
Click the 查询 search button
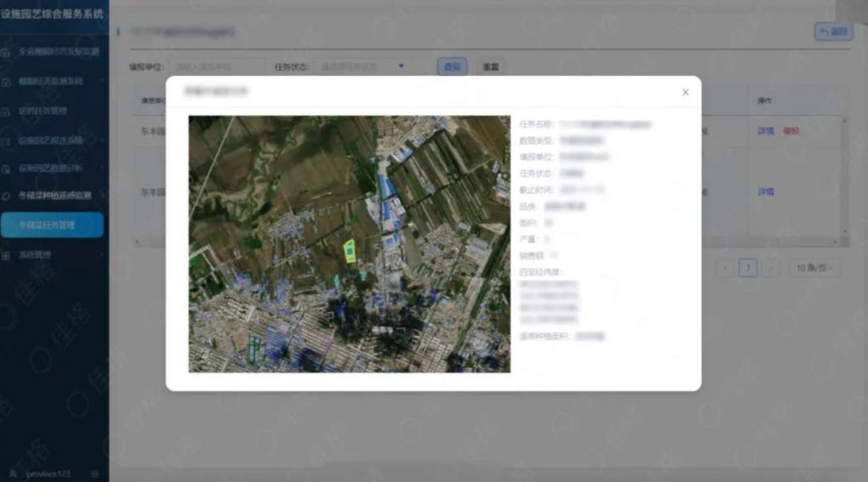pos(452,67)
